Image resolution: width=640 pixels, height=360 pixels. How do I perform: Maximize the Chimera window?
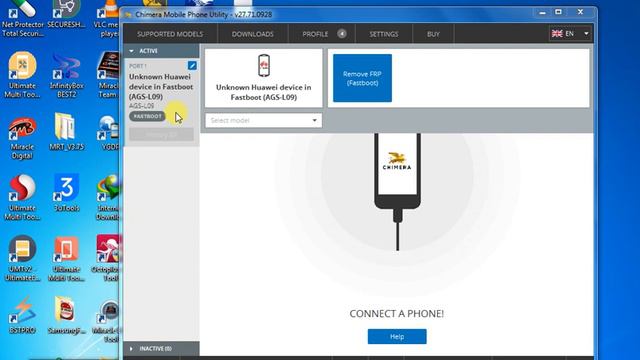(558, 12)
